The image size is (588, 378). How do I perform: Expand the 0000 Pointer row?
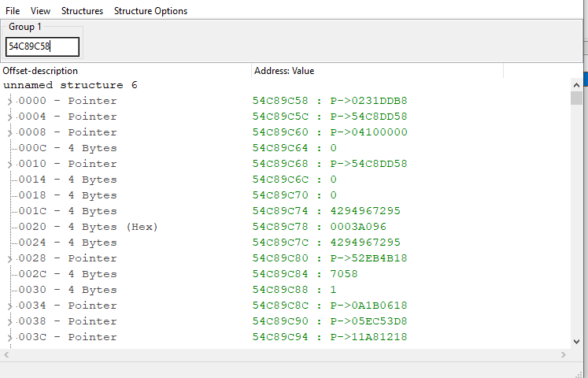[9, 101]
